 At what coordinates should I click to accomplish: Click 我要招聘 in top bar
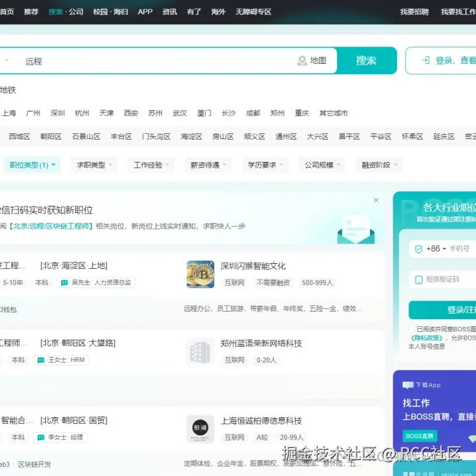click(x=414, y=12)
